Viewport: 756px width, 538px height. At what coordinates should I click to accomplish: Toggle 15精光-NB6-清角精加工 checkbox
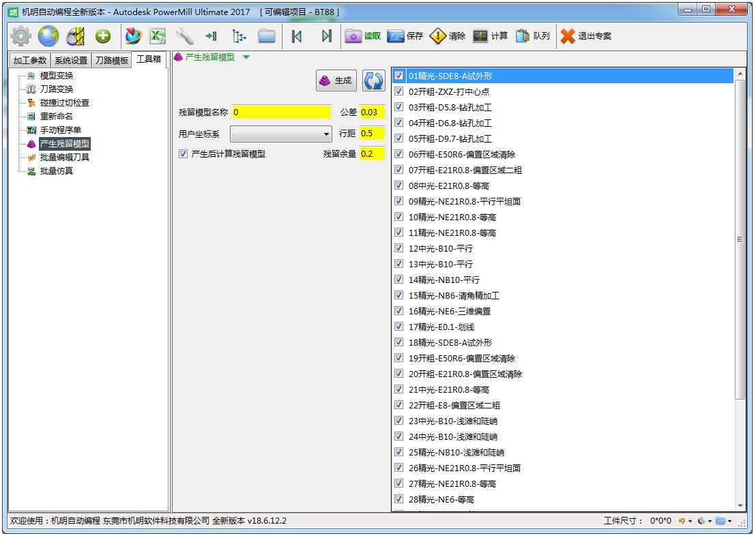(398, 295)
